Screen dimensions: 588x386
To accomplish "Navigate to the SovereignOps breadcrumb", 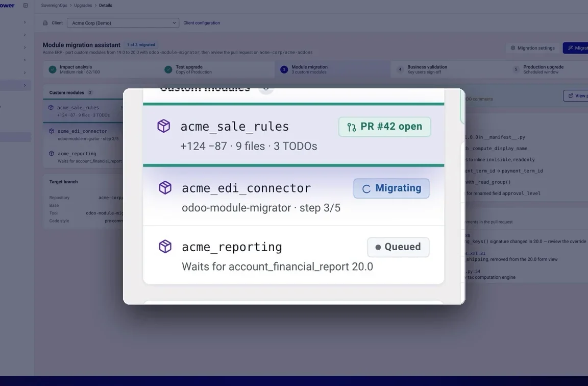I will pyautogui.click(x=54, y=6).
